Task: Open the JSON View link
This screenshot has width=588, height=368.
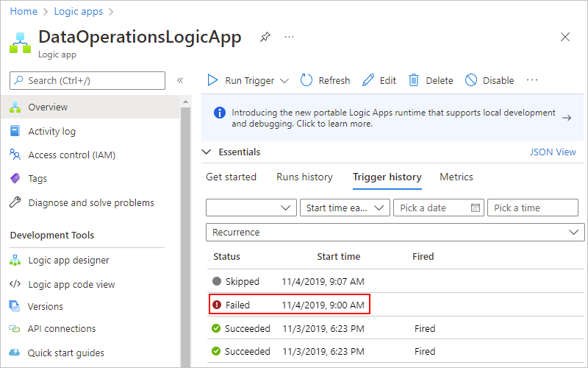Action: point(553,152)
